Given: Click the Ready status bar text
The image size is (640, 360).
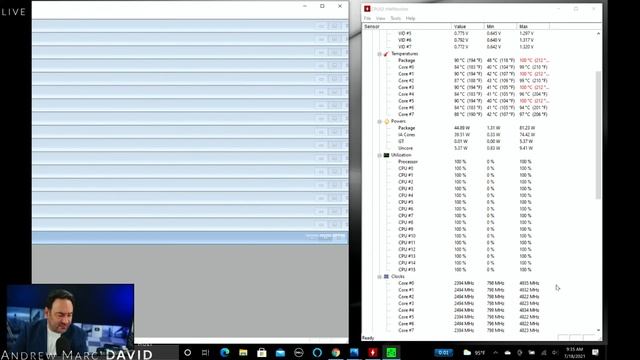Looking at the screenshot, I should (368, 338).
